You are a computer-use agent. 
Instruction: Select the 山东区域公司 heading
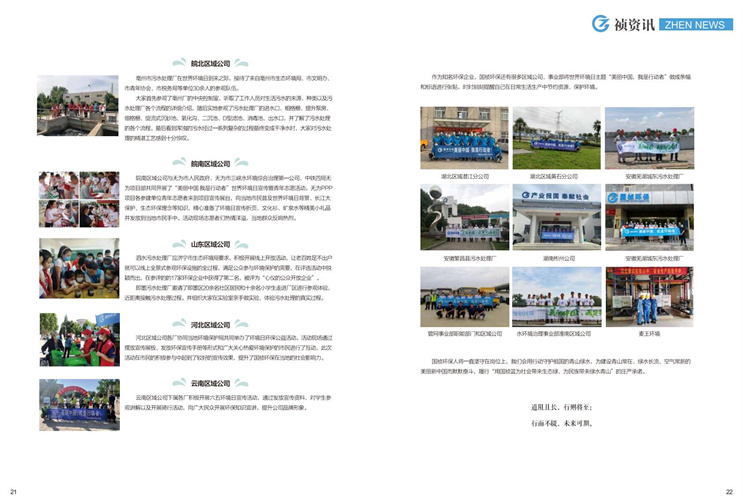pyautogui.click(x=210, y=244)
